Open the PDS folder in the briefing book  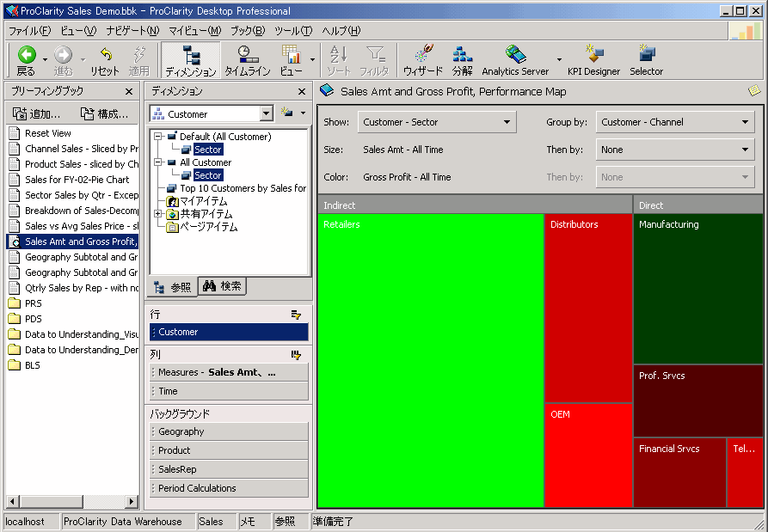[26, 319]
